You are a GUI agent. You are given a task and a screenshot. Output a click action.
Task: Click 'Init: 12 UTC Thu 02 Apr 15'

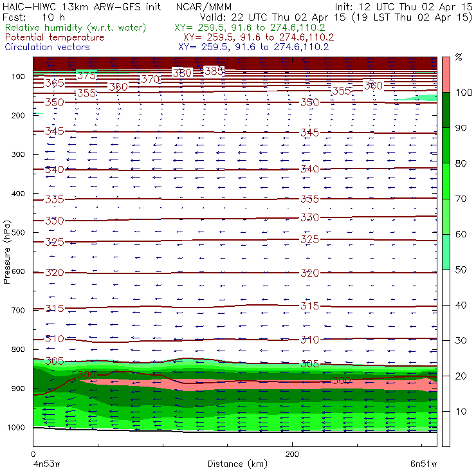[x=403, y=6]
